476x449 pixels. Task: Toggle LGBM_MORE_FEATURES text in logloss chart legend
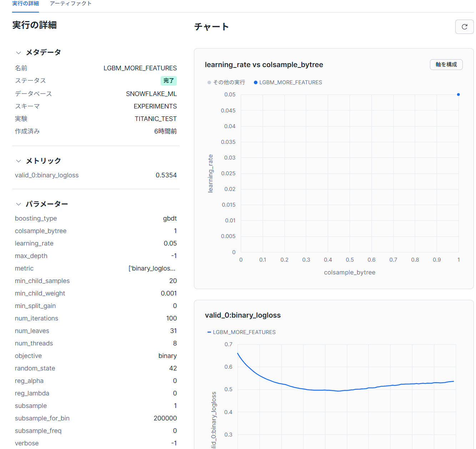[244, 332]
